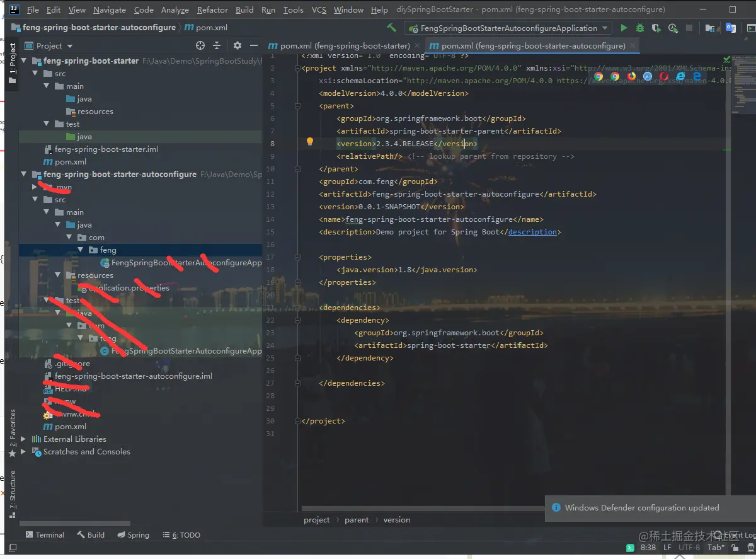
Task: Open the pom in Edge via the browser icon
Action: 697,77
